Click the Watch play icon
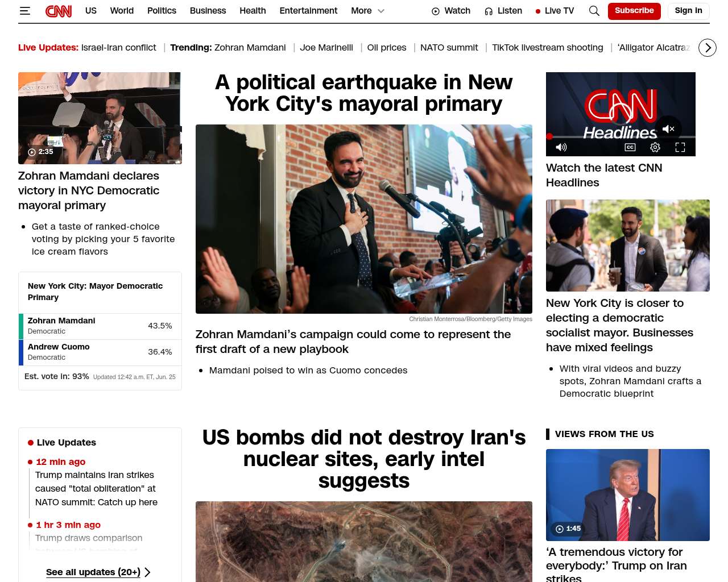 pos(436,11)
